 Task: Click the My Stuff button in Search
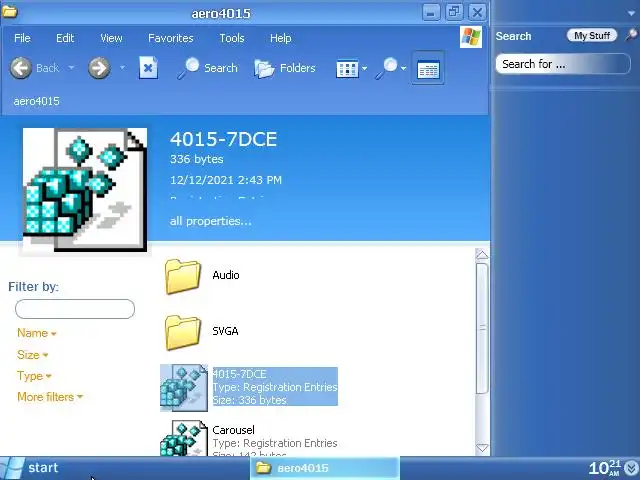click(x=592, y=36)
